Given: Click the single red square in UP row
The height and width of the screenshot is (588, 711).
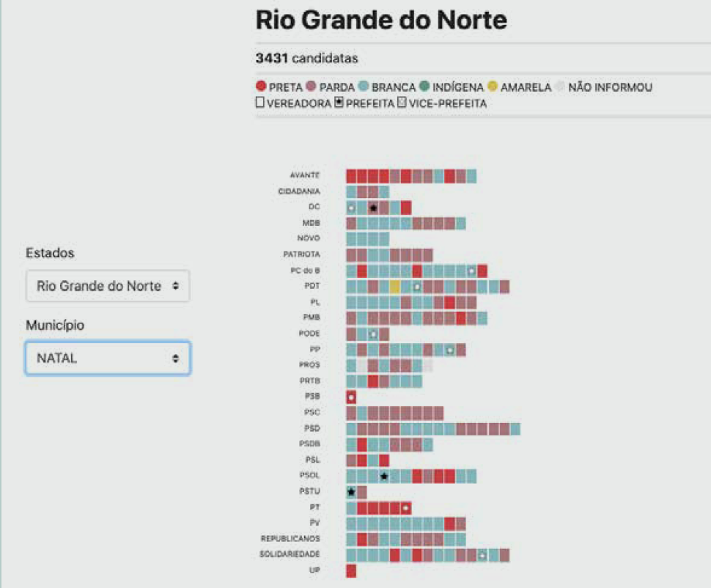Looking at the screenshot, I should pyautogui.click(x=351, y=570).
